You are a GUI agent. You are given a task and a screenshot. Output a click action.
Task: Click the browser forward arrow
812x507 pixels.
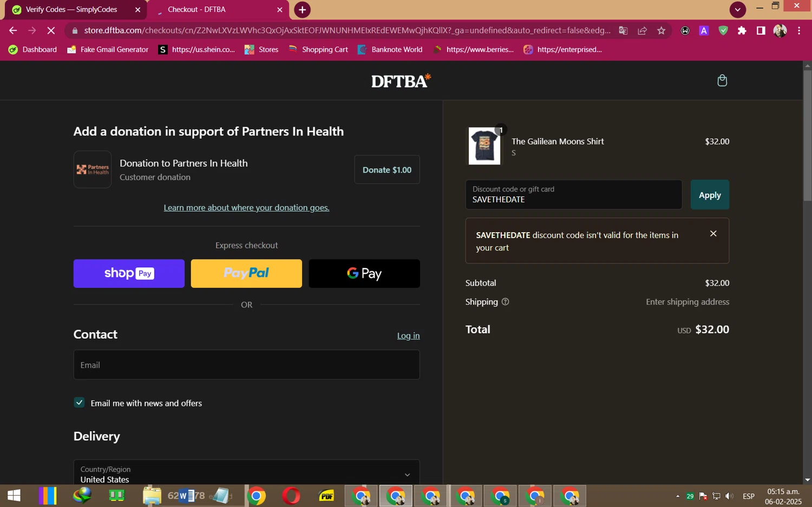click(x=32, y=31)
